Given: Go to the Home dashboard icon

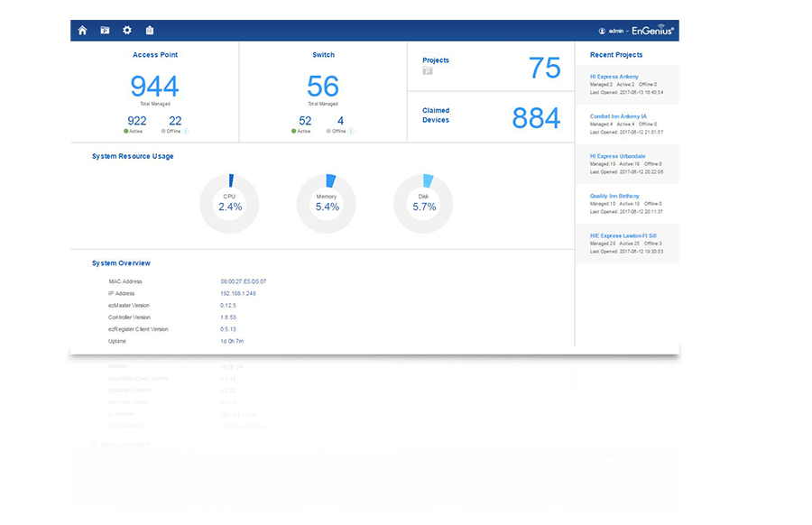Looking at the screenshot, I should [x=82, y=31].
